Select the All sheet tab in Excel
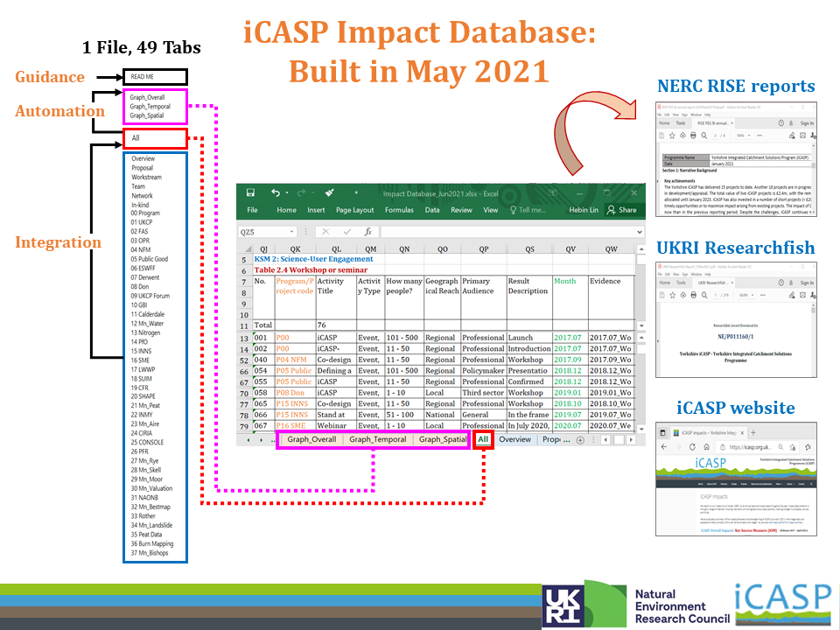Image resolution: width=840 pixels, height=630 pixels. (x=483, y=439)
